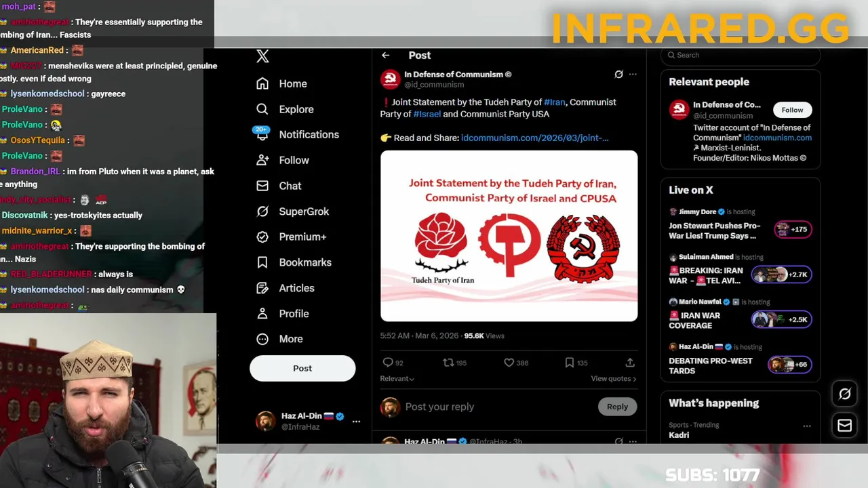The height and width of the screenshot is (488, 868).
Task: Open Notifications bell icon with 20+ badge
Action: pos(262,134)
